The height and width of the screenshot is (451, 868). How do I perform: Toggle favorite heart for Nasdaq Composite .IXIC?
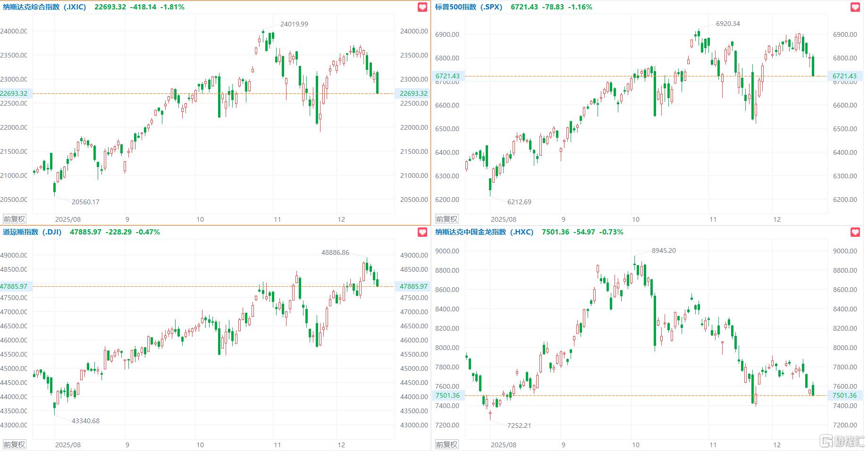coord(422,7)
